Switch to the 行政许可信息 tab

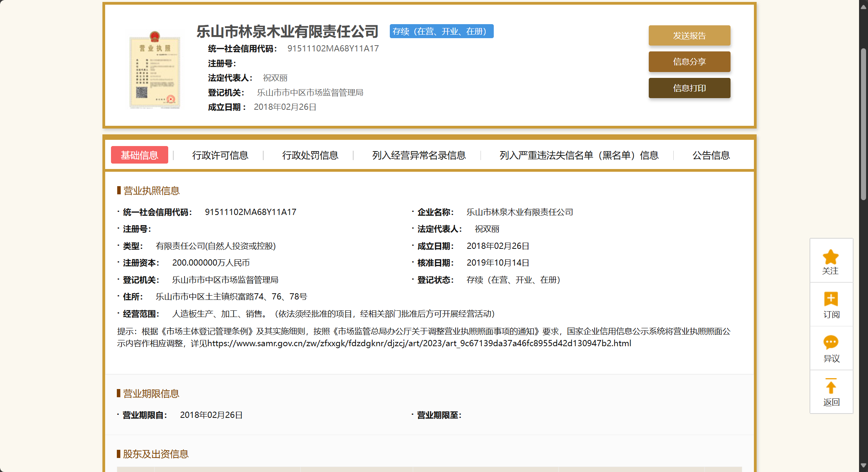220,155
